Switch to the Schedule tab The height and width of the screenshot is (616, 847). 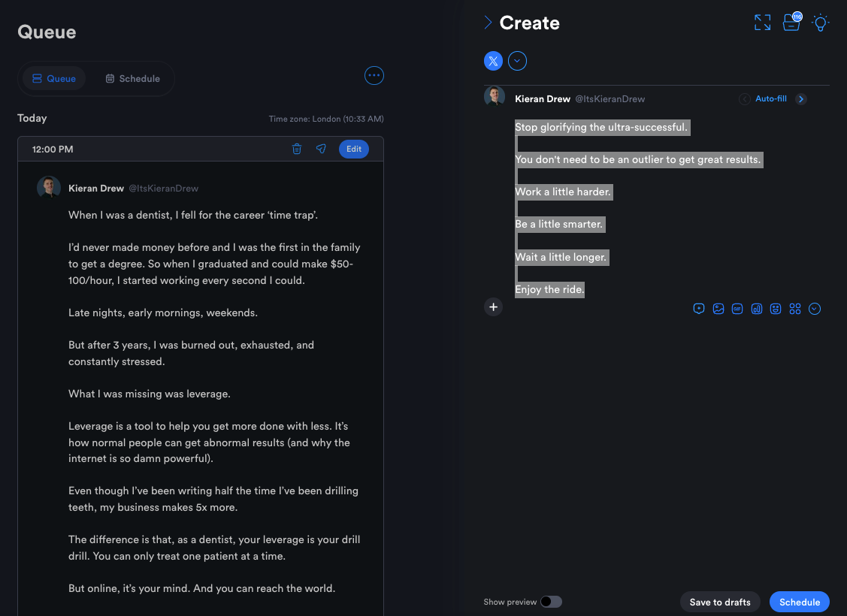[132, 79]
